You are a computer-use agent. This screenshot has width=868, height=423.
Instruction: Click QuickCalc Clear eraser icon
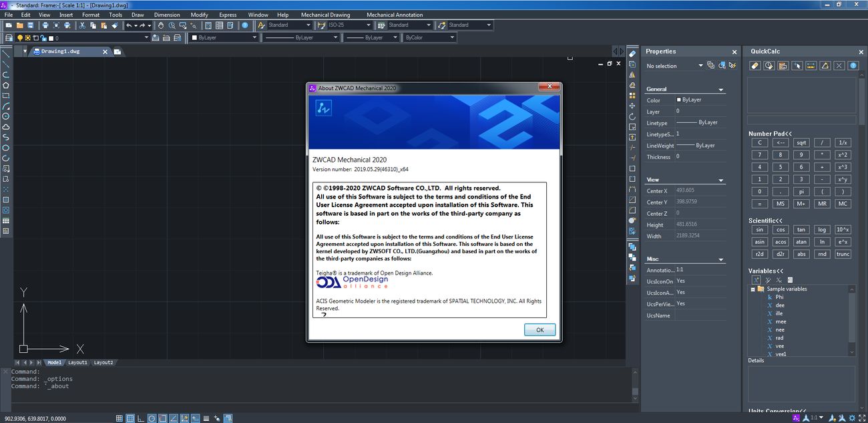pos(755,65)
